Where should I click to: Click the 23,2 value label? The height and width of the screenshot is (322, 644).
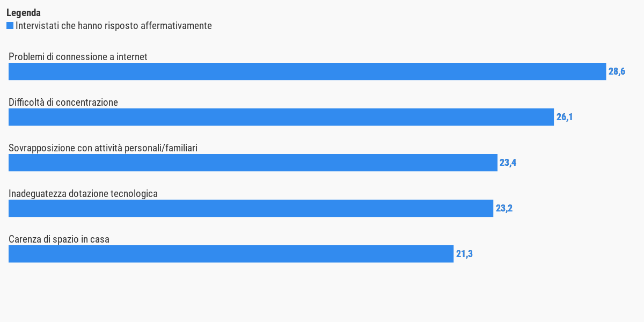point(504,208)
